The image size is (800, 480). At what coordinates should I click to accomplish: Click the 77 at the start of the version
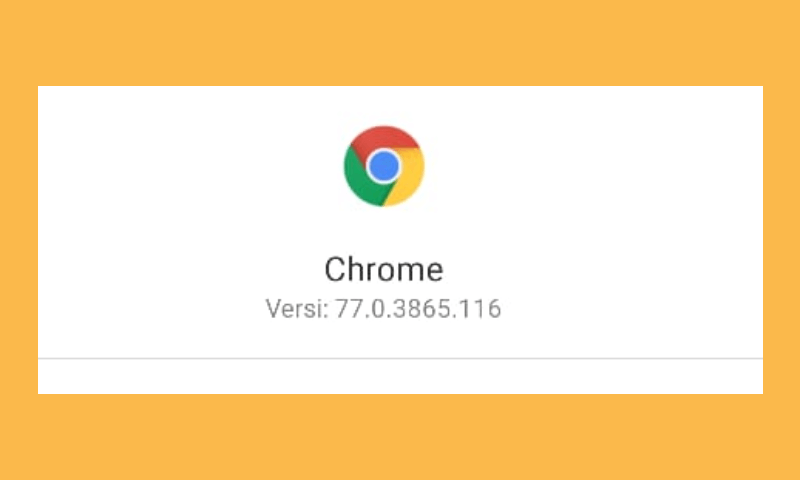click(347, 309)
